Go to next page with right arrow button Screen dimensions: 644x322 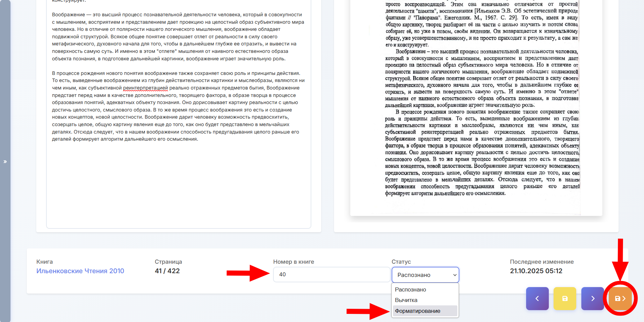(x=593, y=299)
